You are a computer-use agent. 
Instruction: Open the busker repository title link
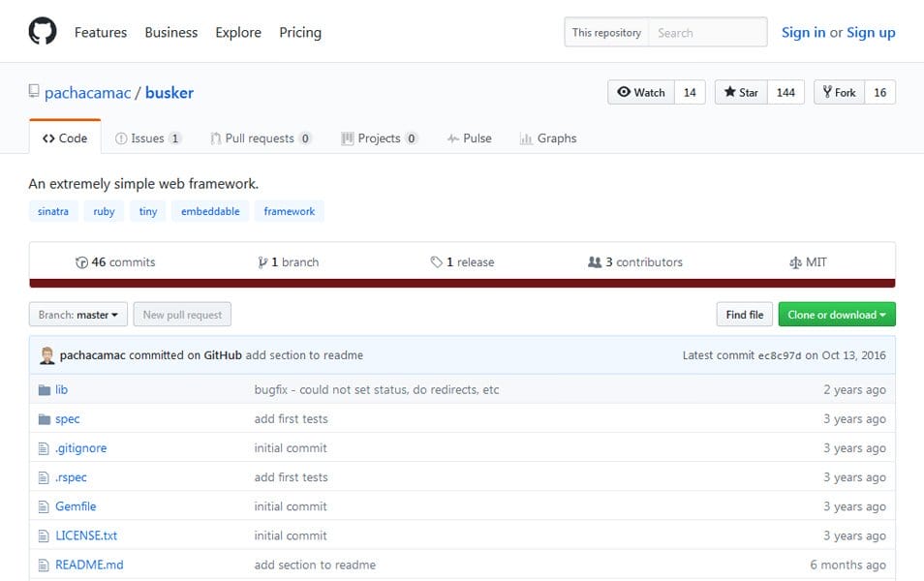coord(169,93)
